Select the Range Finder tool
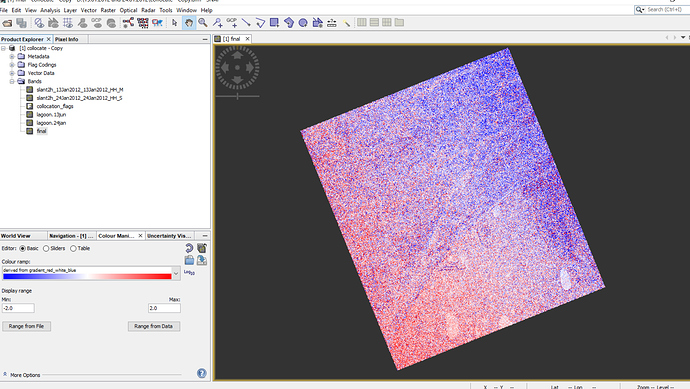The image size is (690, 389). pos(332,23)
